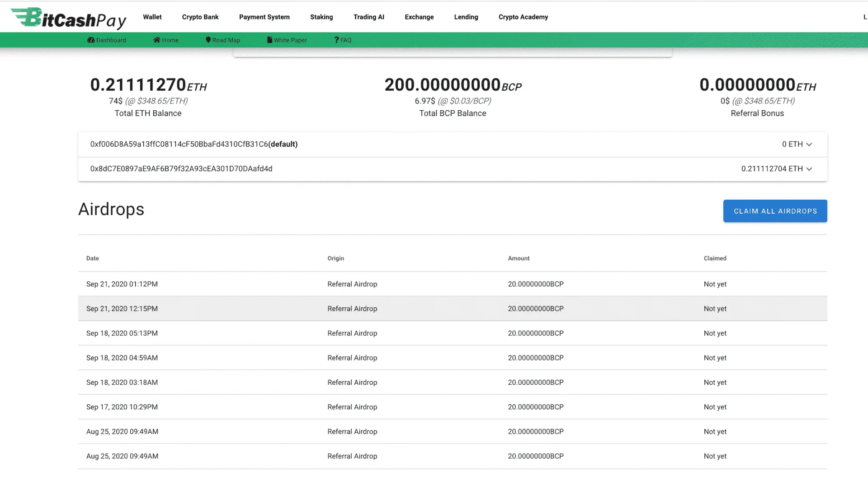Viewport: 868px width, 477px height.
Task: Click the FAQ question mark icon
Action: tap(336, 40)
